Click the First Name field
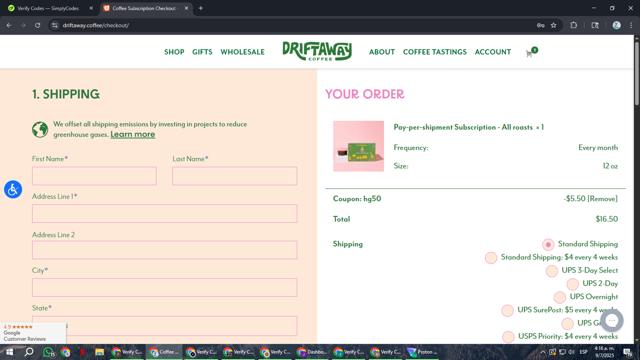 [94, 176]
